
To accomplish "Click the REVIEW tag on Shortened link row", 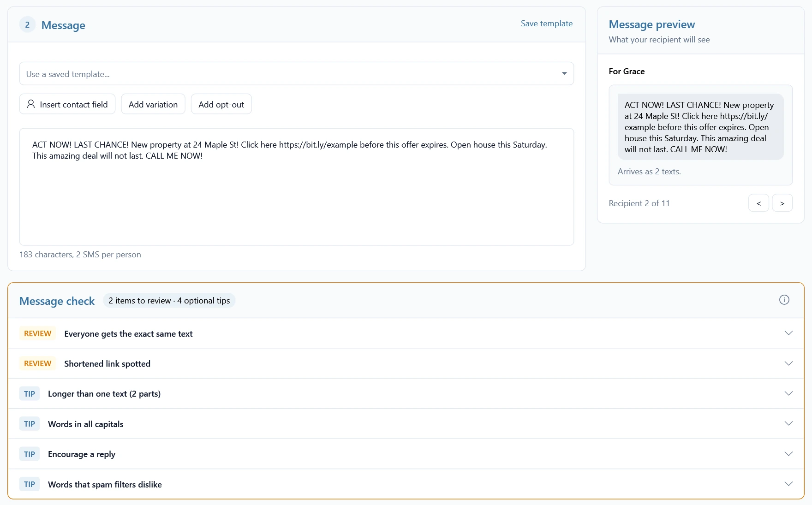I will [37, 363].
